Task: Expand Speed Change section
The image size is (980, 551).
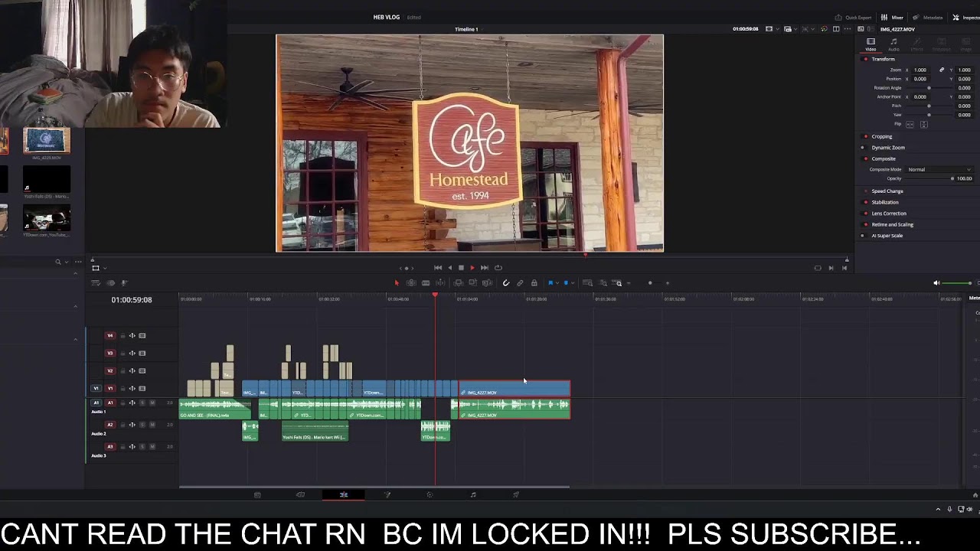Action: (x=887, y=191)
